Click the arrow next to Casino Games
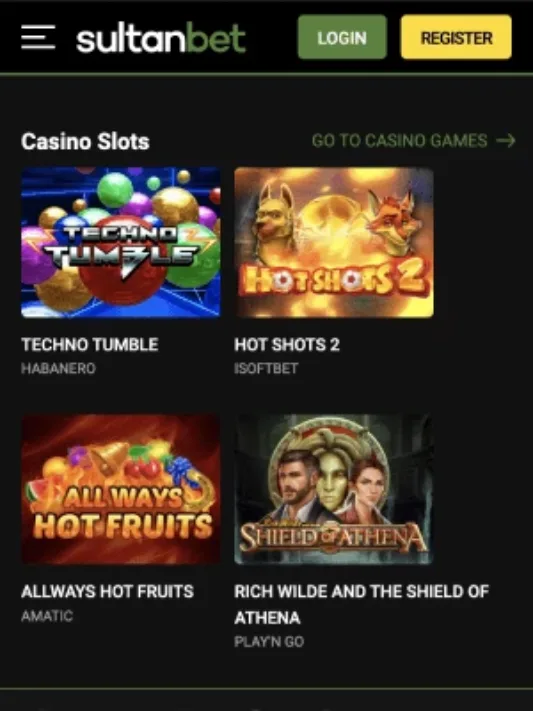 (506, 141)
